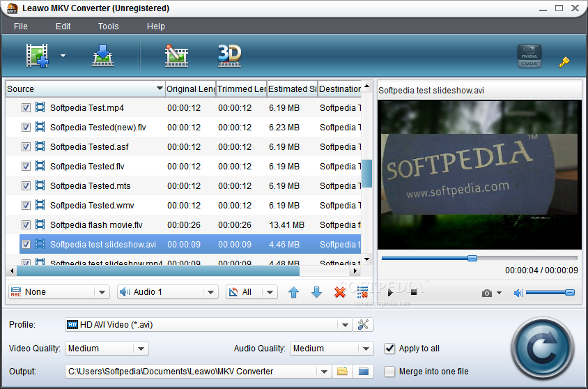Open the Help menu
This screenshot has width=588, height=389.
pos(155,26)
